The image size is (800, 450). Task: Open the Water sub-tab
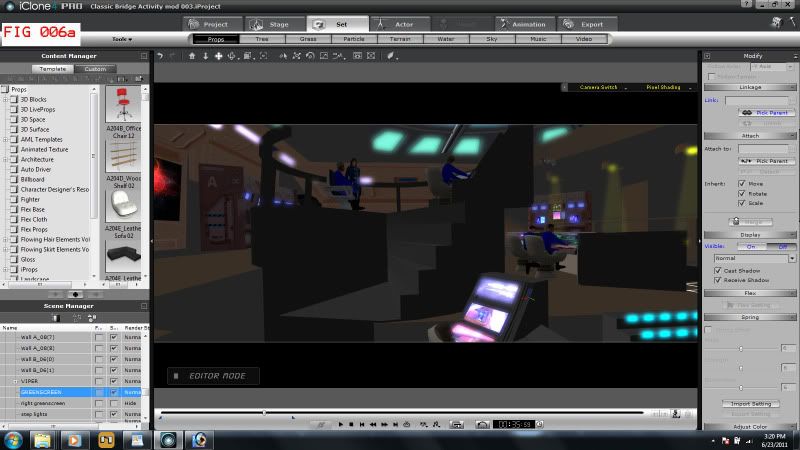tap(445, 39)
